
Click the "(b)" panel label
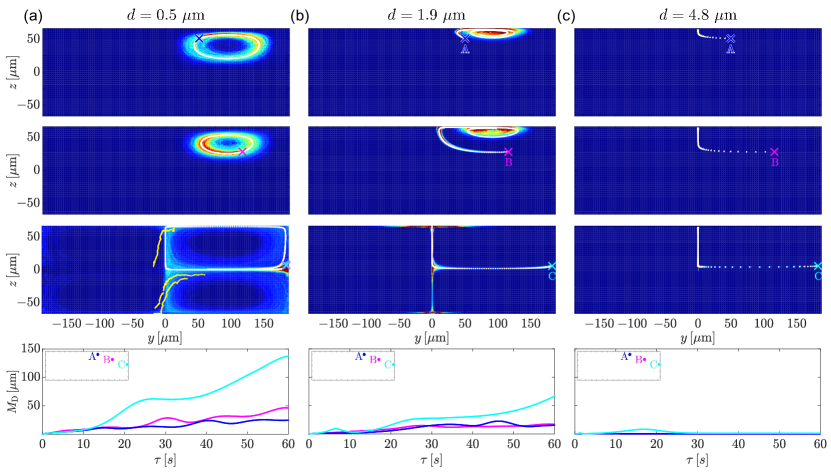click(299, 16)
